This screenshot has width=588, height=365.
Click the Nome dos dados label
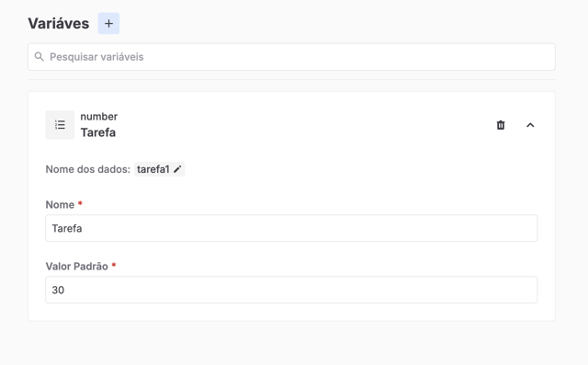click(x=88, y=169)
